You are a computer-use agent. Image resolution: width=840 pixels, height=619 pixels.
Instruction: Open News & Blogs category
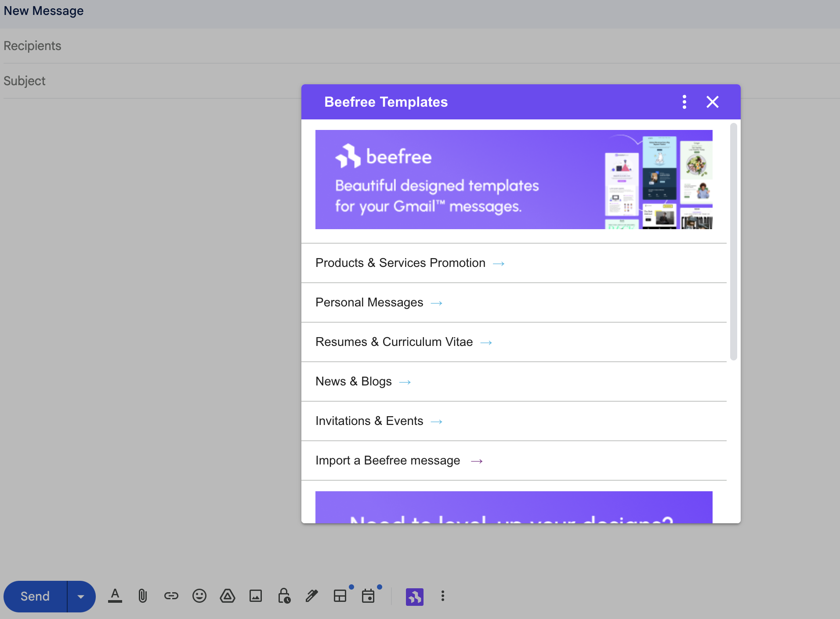(514, 381)
